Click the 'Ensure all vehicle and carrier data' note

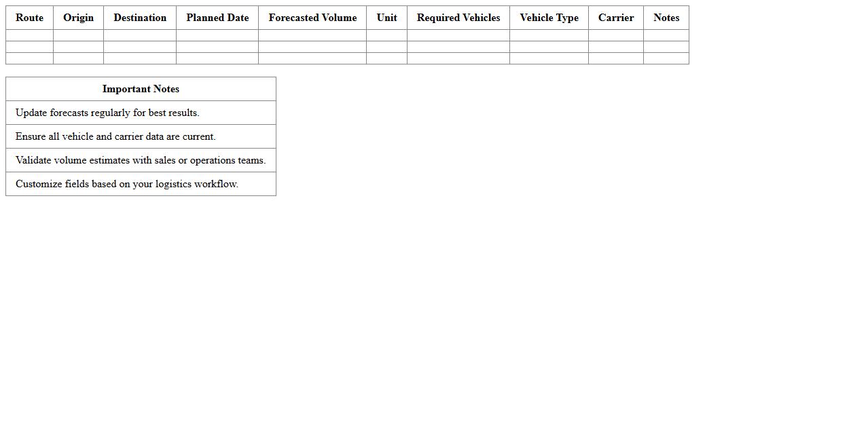tap(115, 136)
